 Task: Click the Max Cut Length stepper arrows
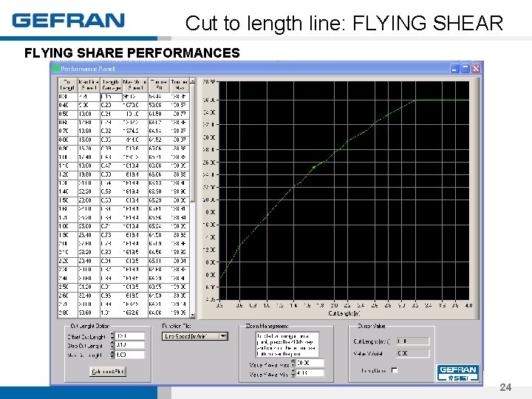click(x=112, y=355)
